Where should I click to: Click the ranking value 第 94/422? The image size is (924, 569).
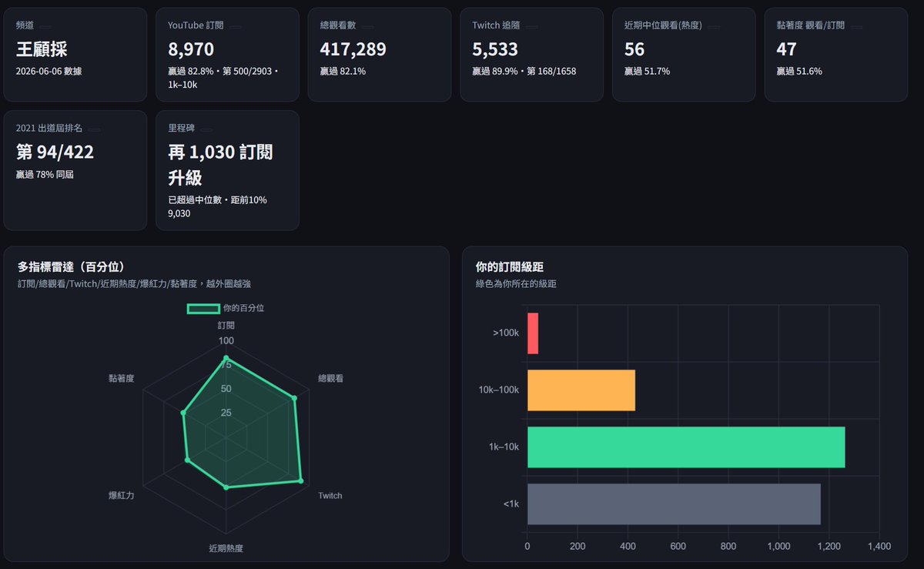click(55, 152)
